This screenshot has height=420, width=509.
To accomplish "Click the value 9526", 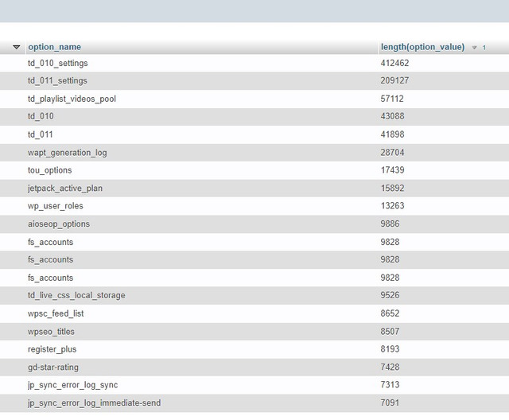I will [390, 296].
